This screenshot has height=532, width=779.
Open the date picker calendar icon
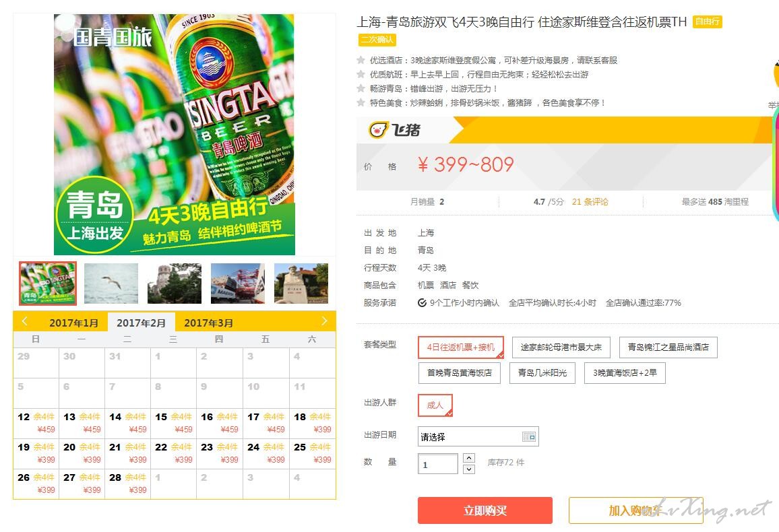(x=529, y=437)
